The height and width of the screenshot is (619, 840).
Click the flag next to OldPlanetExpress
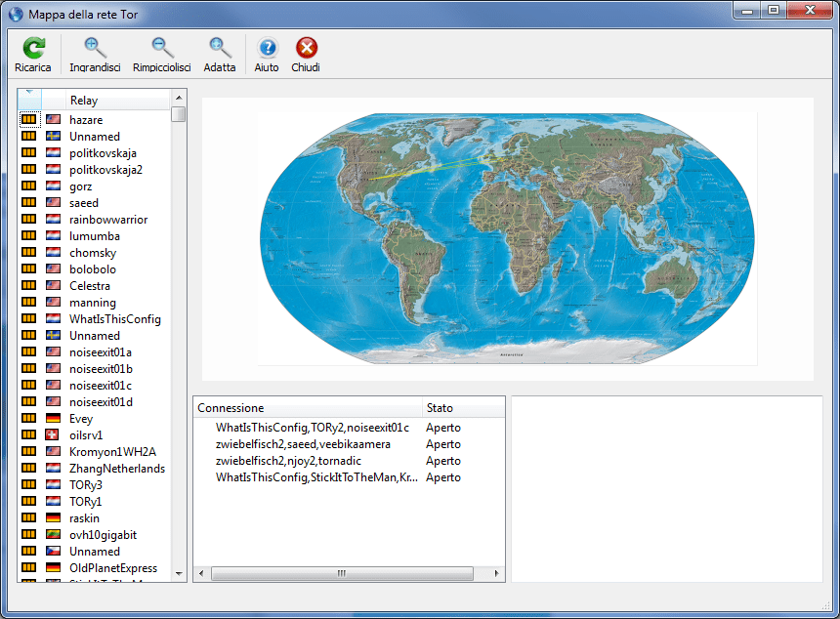coord(53,567)
